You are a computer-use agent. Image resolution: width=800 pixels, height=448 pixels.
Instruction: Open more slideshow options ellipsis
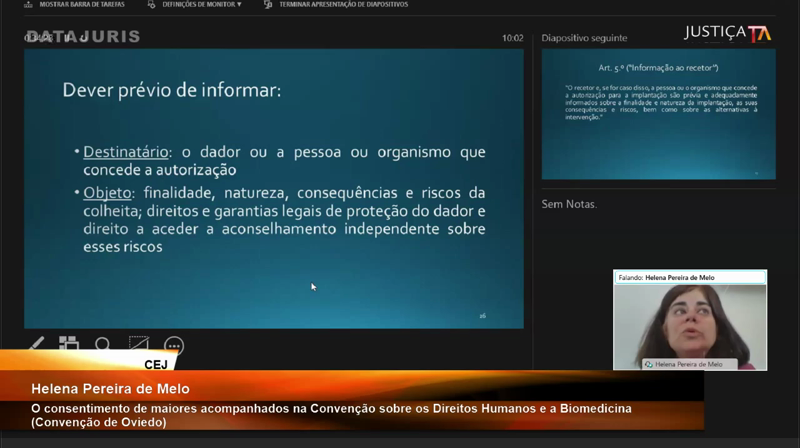point(174,345)
